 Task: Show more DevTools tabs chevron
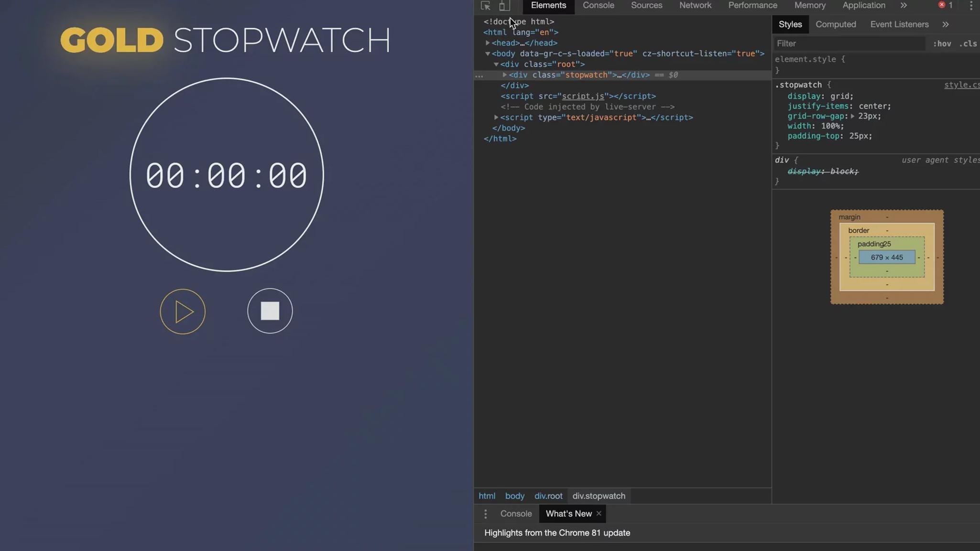coord(903,5)
